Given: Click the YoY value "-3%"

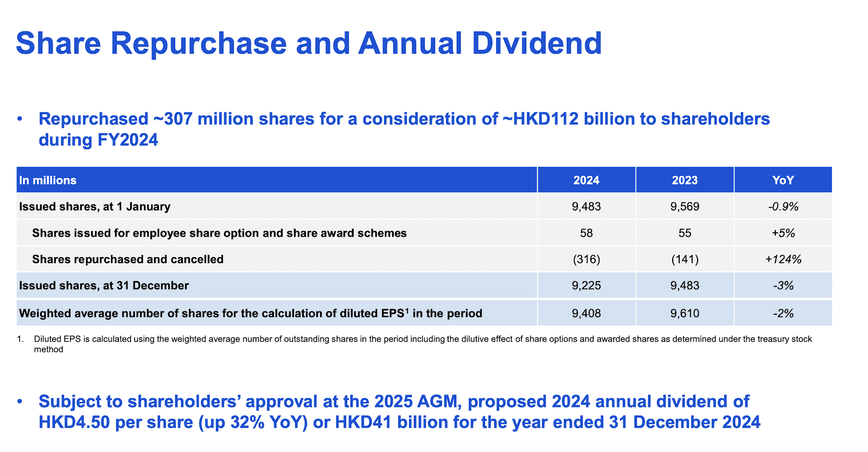Looking at the screenshot, I should point(783,285).
